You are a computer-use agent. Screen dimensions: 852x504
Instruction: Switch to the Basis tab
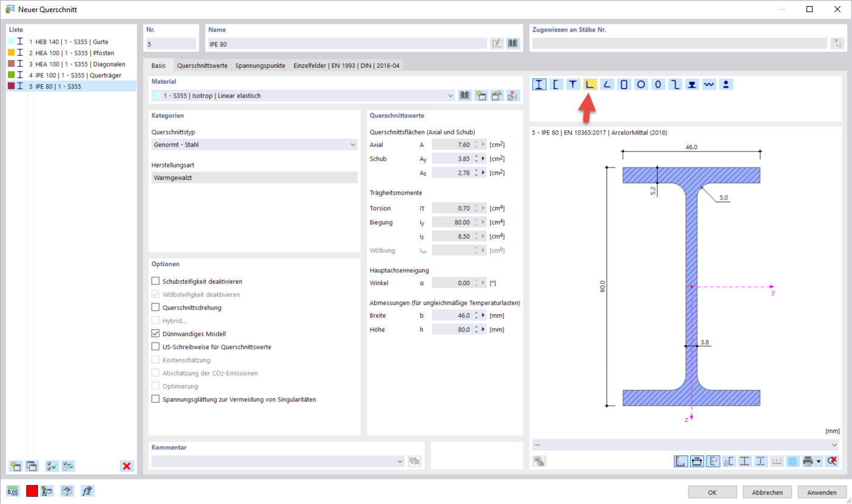click(158, 66)
